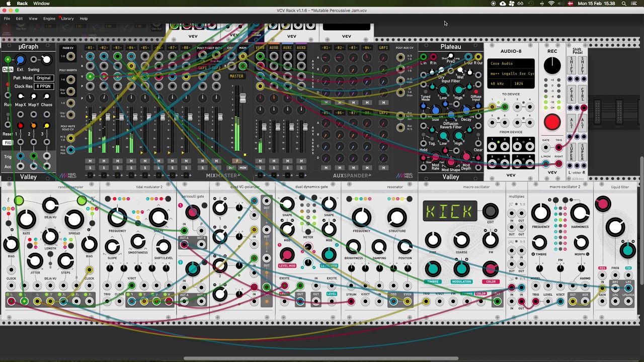Click HARMONICS knob on macro oscillator 2

click(580, 213)
